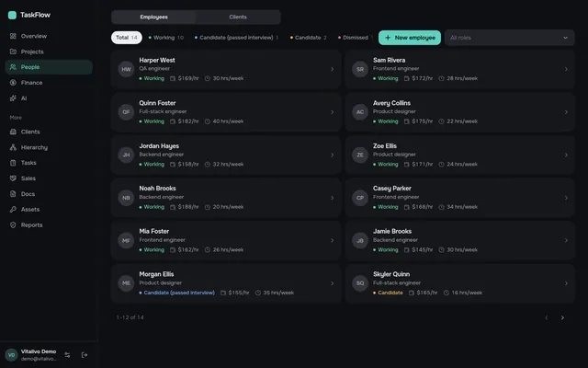This screenshot has width=588, height=368.
Task: Select the Total 14 filter pill
Action: 127,38
